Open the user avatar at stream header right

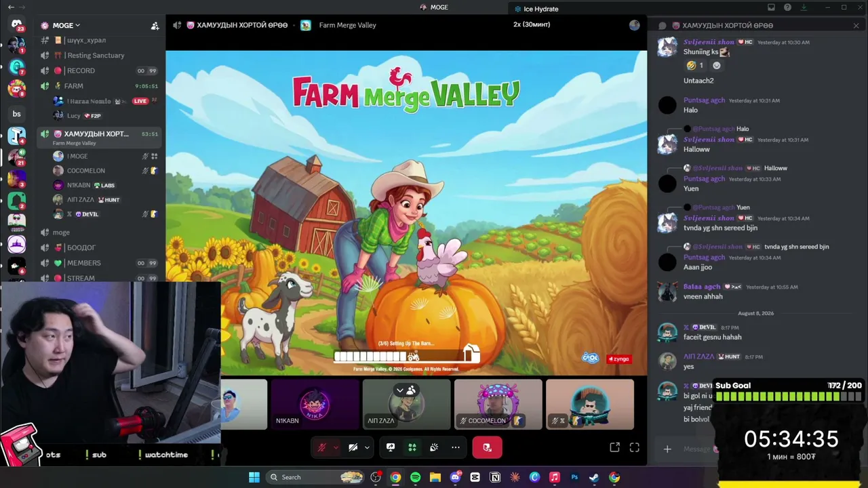(x=634, y=25)
